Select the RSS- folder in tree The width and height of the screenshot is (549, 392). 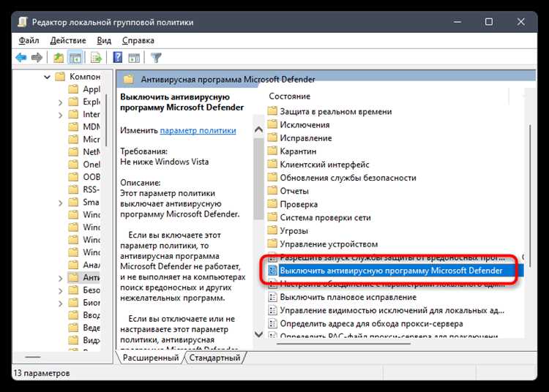pos(84,189)
